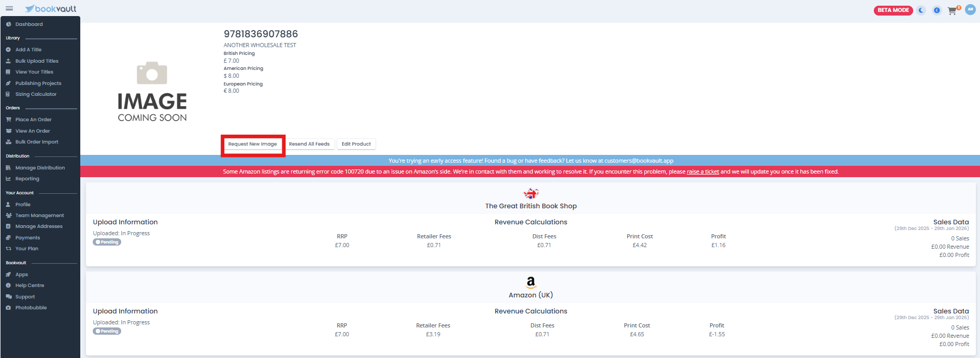
Task: Click the Request New Image button
Action: click(252, 144)
